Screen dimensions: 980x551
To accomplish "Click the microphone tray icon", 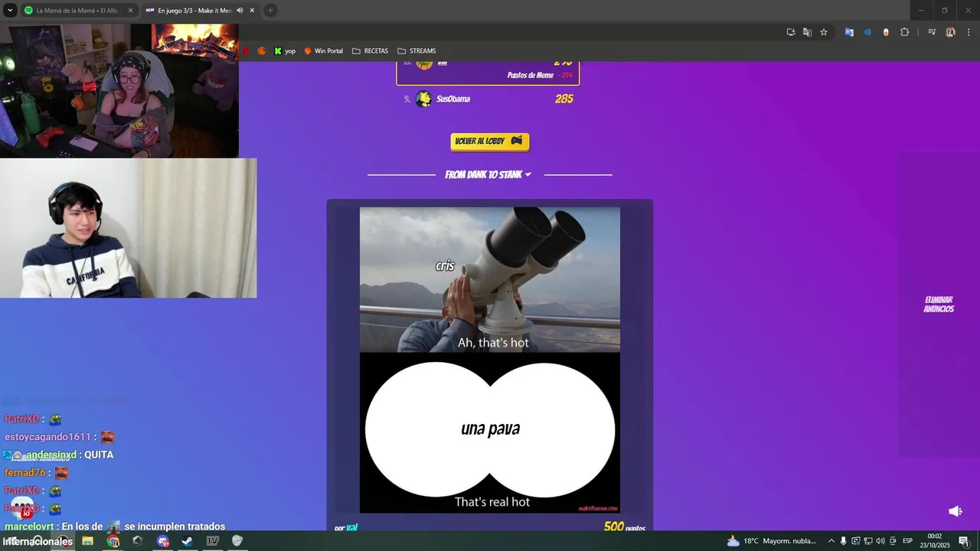I will pos(844,541).
